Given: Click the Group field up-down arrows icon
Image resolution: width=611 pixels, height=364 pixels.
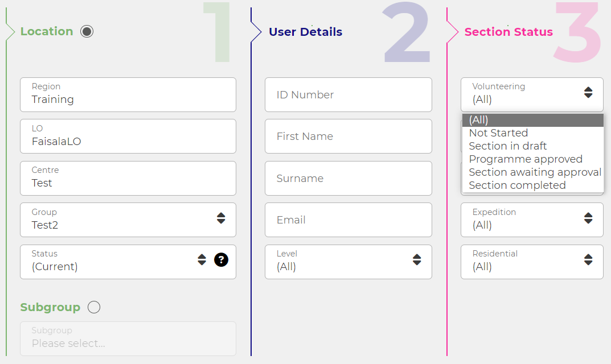Looking at the screenshot, I should click(221, 218).
